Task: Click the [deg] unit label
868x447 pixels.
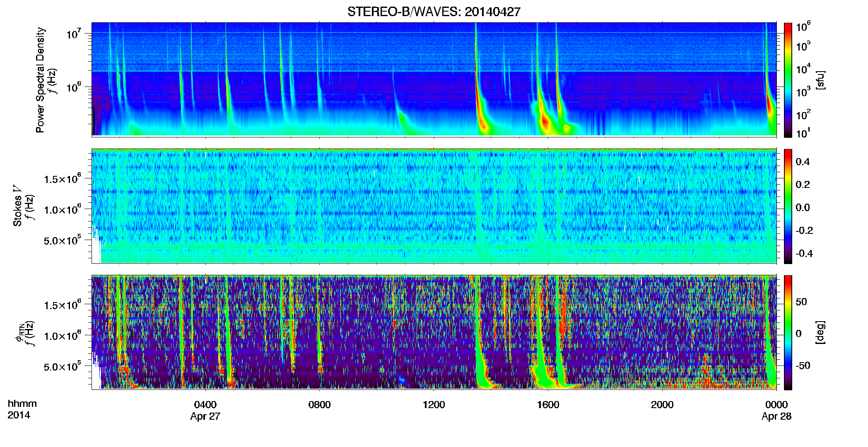Action: [x=820, y=332]
